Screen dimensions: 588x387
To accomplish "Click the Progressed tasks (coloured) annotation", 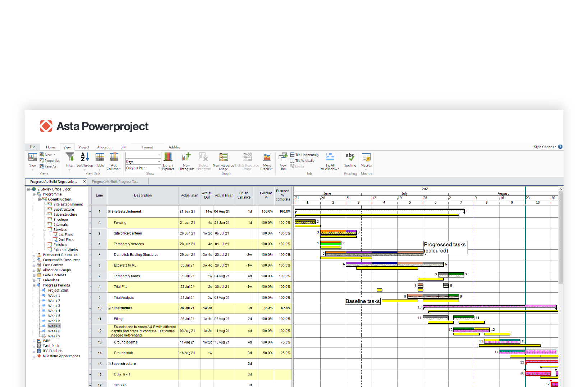I will click(445, 247).
